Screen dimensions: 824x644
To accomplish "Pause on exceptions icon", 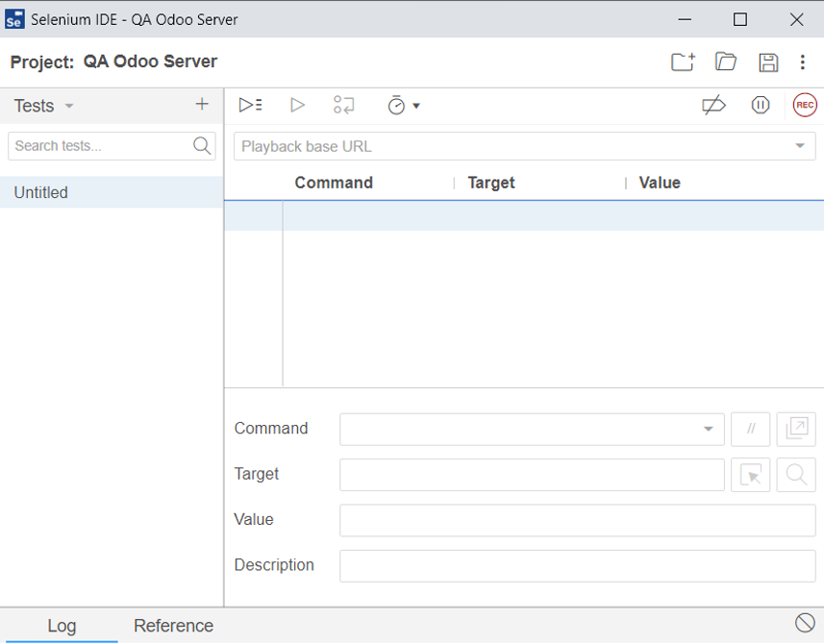I will pyautogui.click(x=761, y=105).
